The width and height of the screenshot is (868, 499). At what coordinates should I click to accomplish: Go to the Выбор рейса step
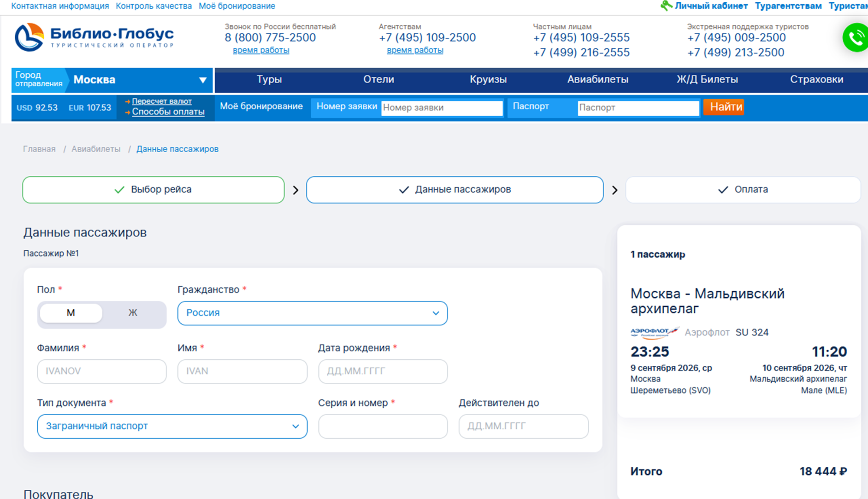(x=153, y=190)
